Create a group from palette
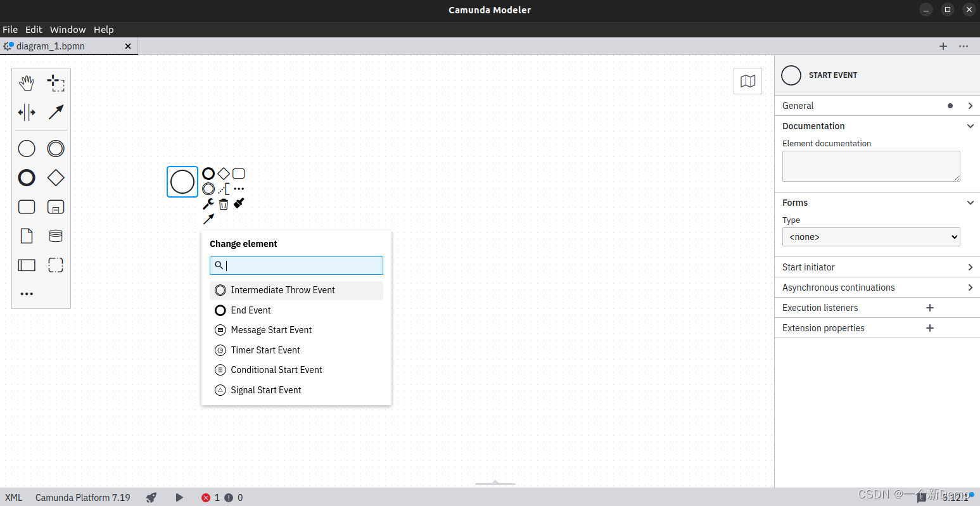This screenshot has width=980, height=506. (x=56, y=265)
